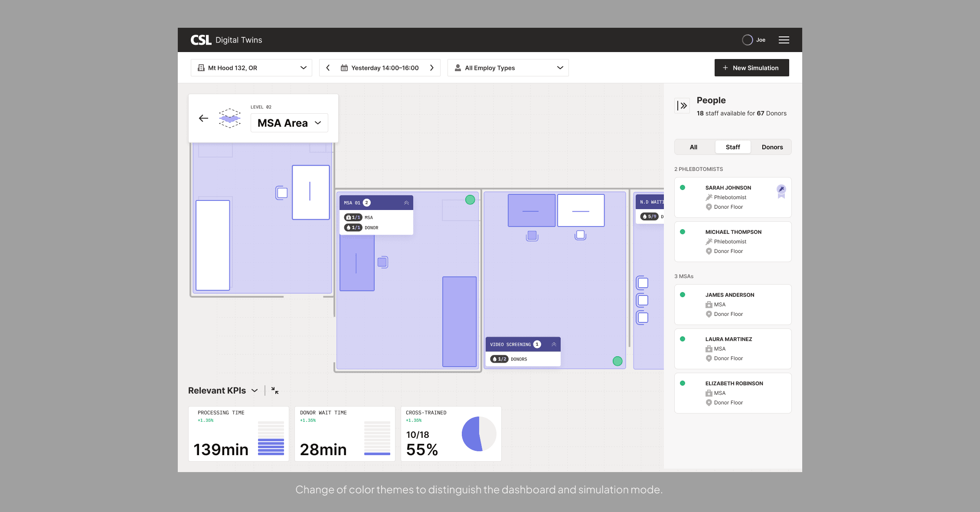The image size is (980, 512).
Task: Click the tall purple block in MSA room
Action: pos(459,322)
